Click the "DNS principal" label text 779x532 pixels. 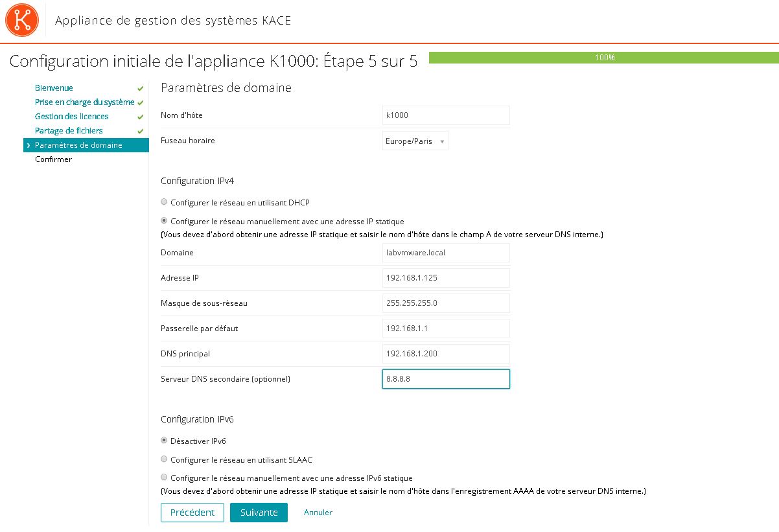(x=185, y=354)
